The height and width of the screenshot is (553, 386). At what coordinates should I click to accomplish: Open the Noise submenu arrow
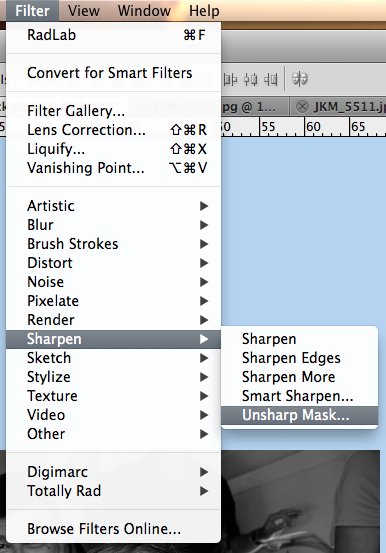point(204,282)
